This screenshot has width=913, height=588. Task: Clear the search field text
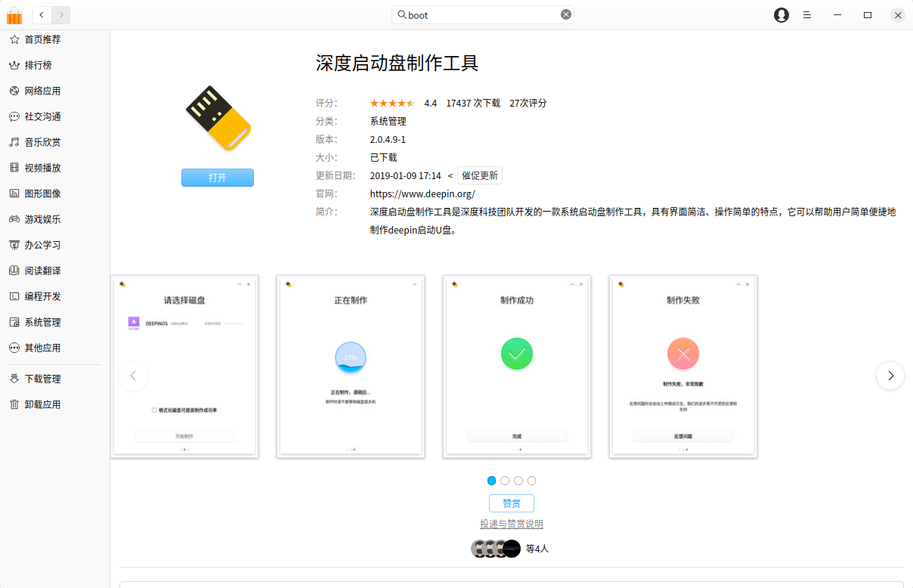click(x=565, y=14)
